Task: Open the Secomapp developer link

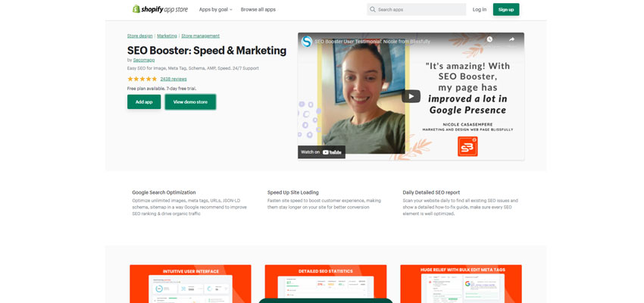Action: pos(144,60)
